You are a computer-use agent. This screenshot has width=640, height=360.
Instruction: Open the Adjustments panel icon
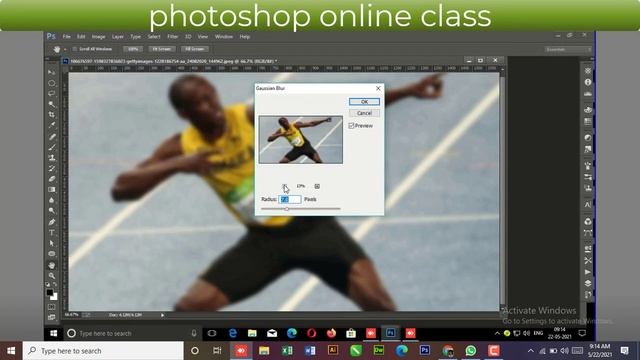pos(588,138)
